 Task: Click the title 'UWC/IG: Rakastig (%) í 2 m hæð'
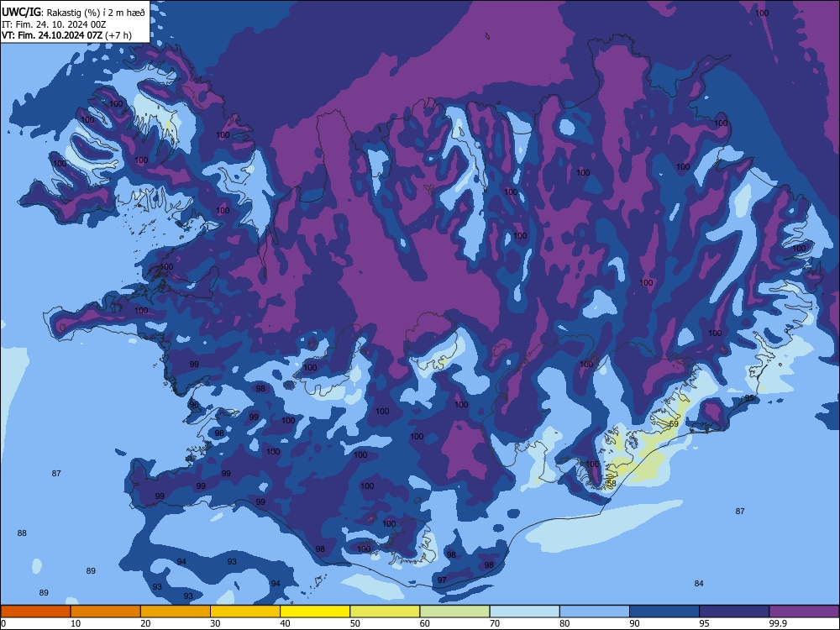[x=73, y=13]
